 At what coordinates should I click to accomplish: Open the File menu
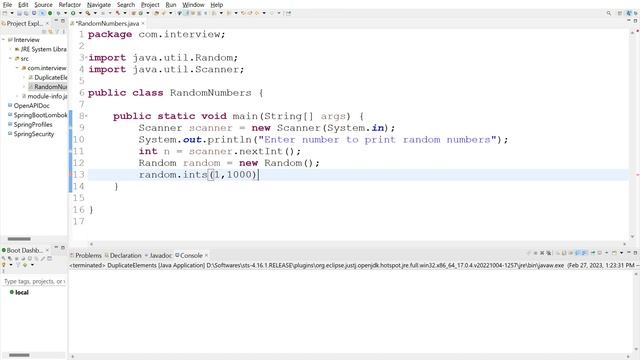(x=7, y=4)
